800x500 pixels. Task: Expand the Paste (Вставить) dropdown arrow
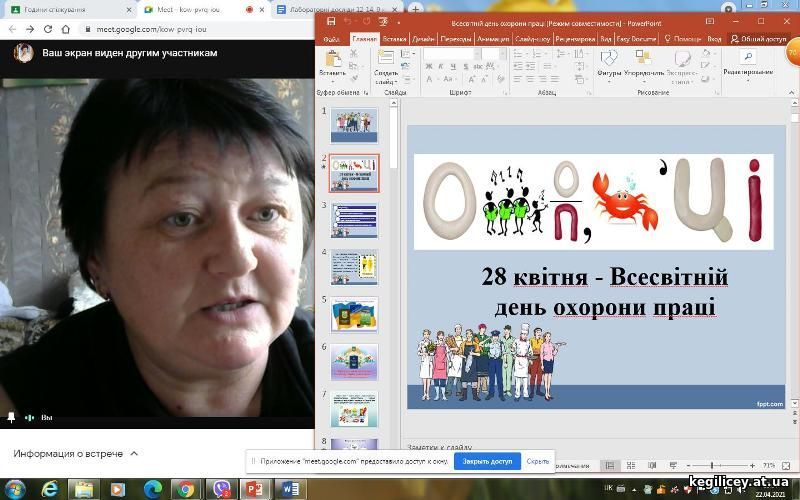(x=333, y=81)
